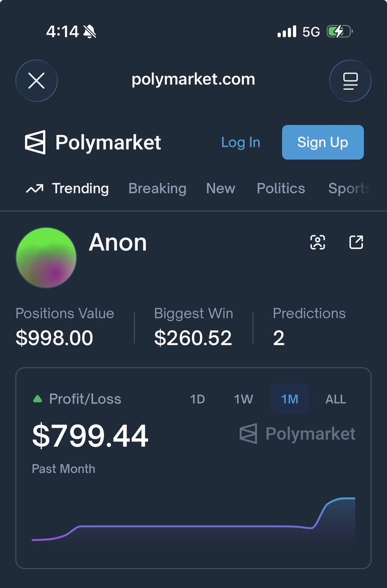Tap the polymarket.com address text
Viewport: 387px width, 588px height.
(x=193, y=79)
